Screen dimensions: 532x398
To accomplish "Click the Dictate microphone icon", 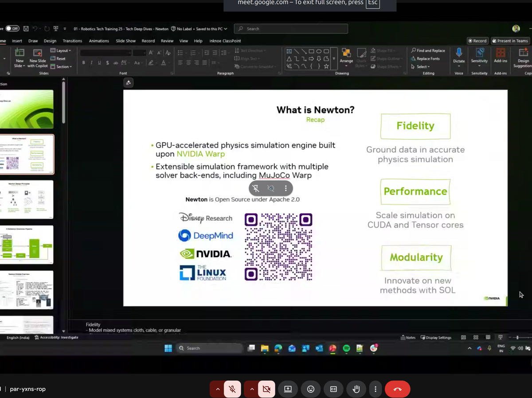I will 459,53.
